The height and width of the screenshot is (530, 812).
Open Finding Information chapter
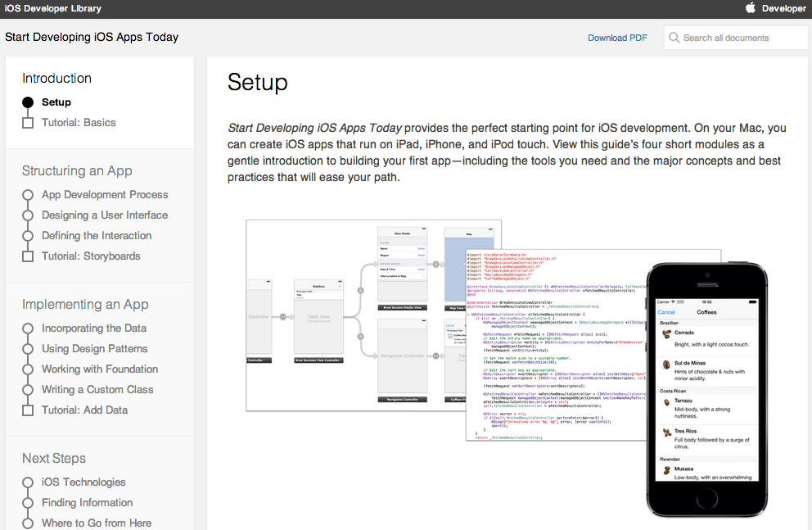pos(87,502)
